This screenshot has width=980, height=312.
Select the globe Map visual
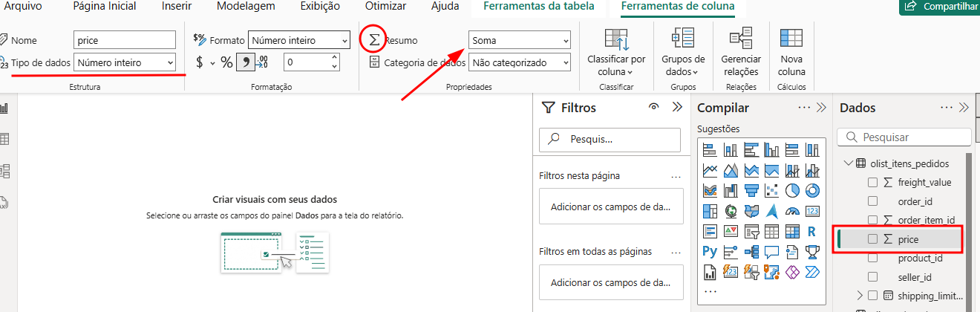(x=730, y=212)
